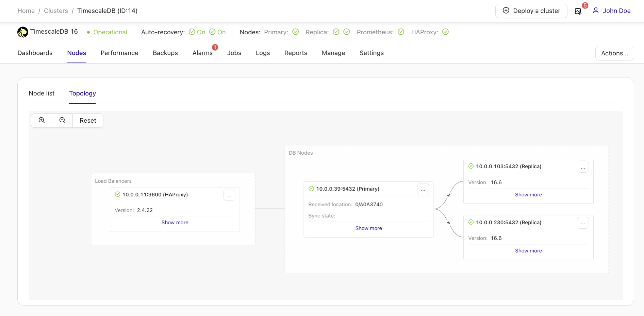The width and height of the screenshot is (644, 316).
Task: Open the ellipsis menu on 10.0.0.230 replica
Action: tap(583, 223)
